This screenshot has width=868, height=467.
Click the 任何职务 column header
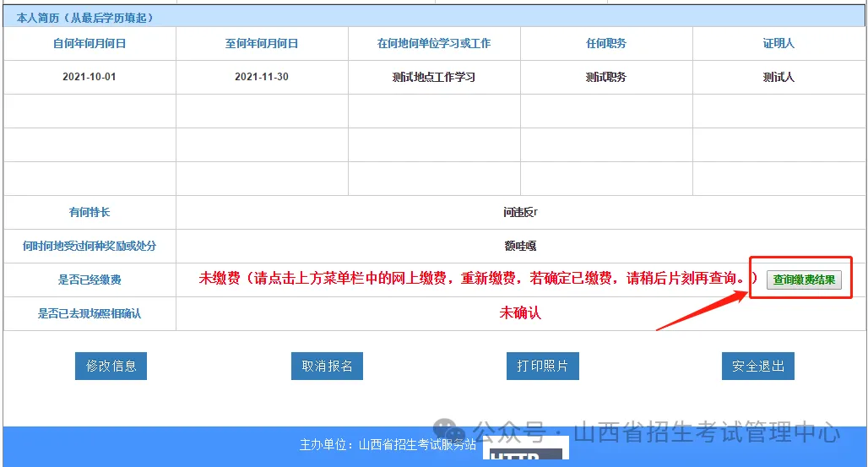click(606, 43)
